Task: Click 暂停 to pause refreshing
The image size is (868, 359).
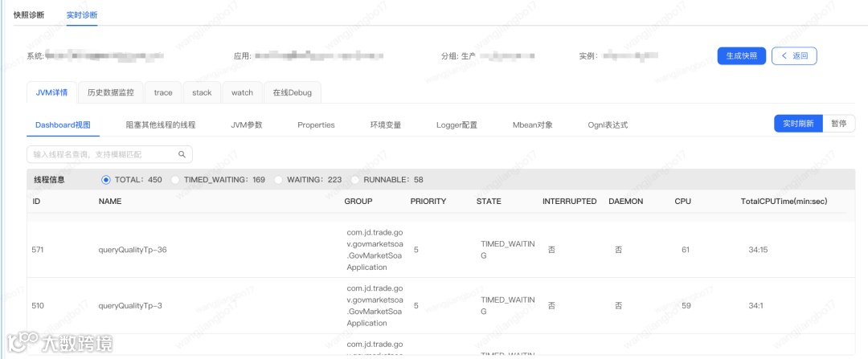Action: click(x=838, y=124)
